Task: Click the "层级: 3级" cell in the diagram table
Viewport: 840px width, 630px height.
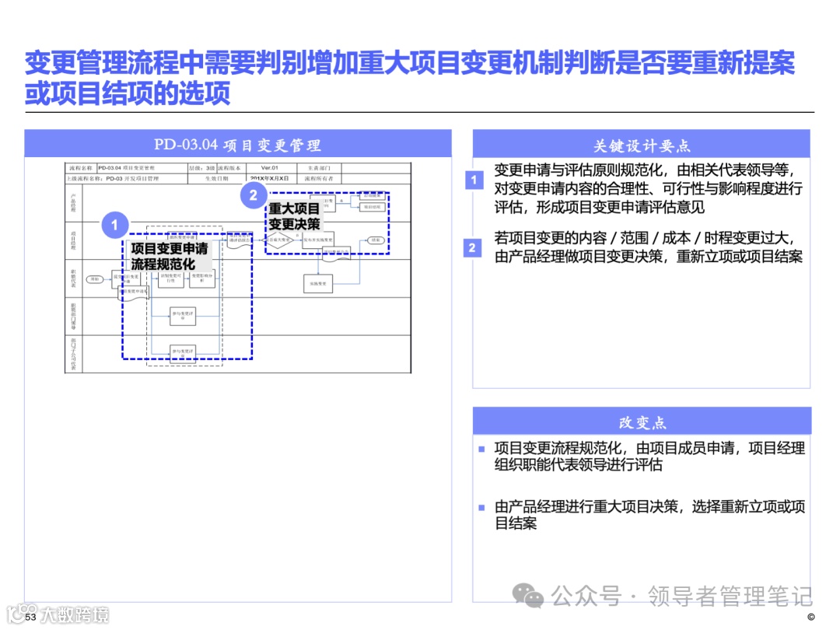Action: [201, 168]
